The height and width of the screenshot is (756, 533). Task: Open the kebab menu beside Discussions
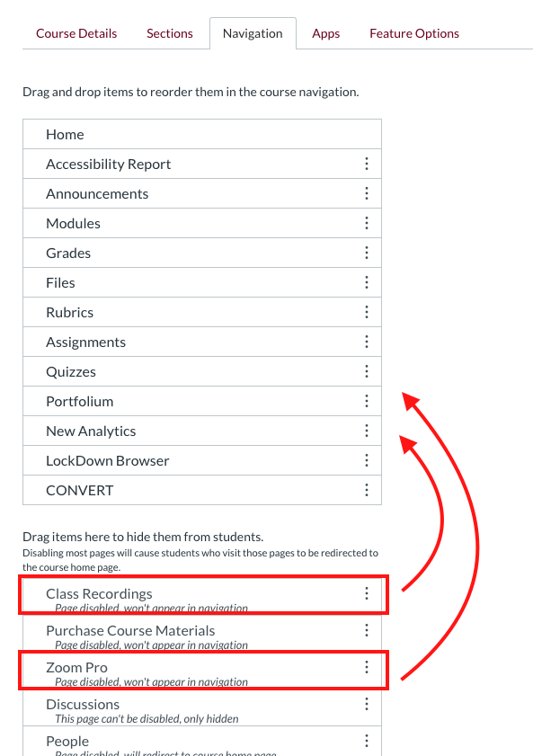tap(367, 703)
